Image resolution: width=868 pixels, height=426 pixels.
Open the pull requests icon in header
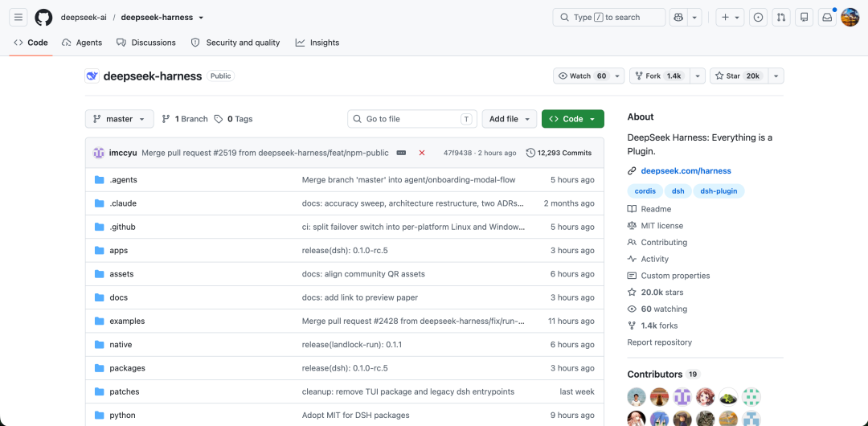781,17
